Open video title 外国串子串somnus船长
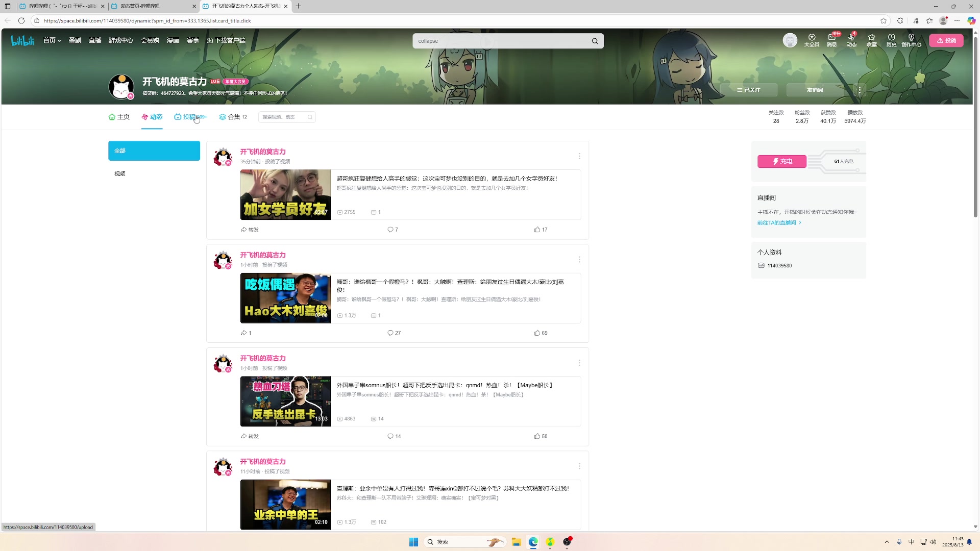 (x=445, y=385)
